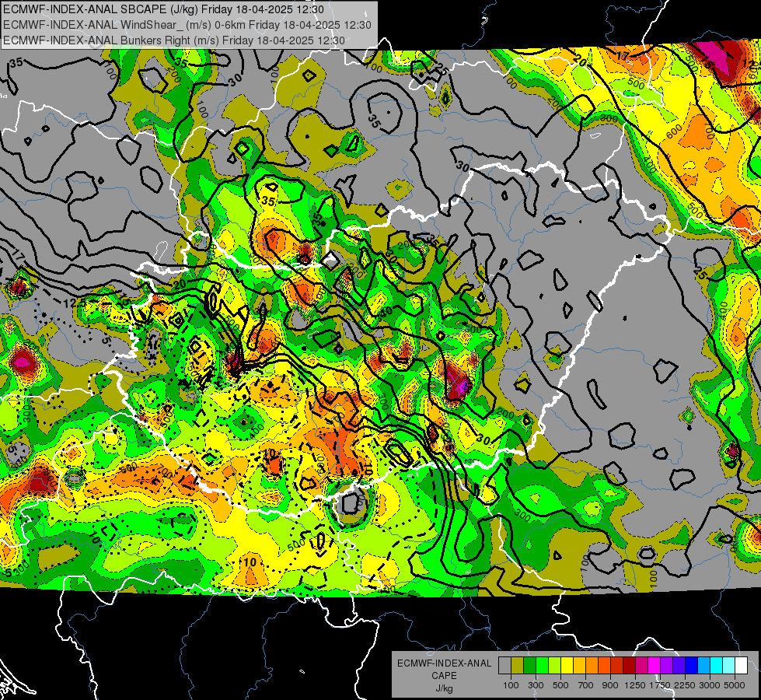761x700 pixels.
Task: Select the white swatch in legend
Action: pyautogui.click(x=742, y=666)
